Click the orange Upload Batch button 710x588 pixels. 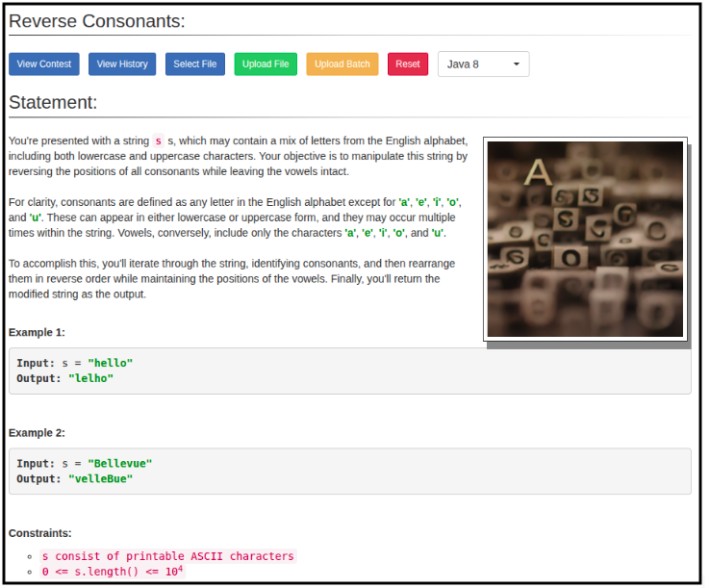pos(342,64)
